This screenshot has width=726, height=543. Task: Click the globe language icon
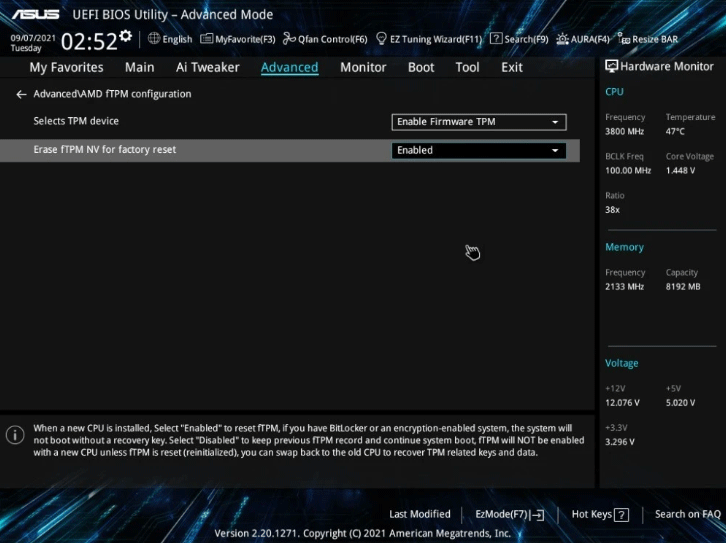154,38
